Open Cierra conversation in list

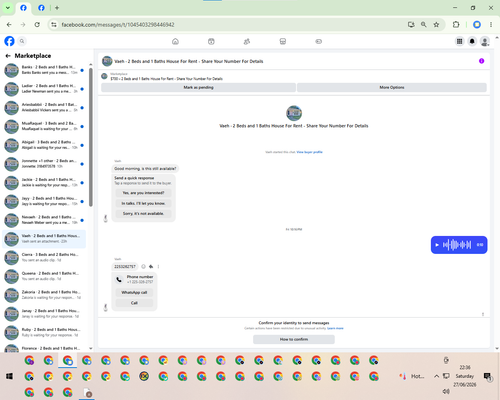[44, 258]
